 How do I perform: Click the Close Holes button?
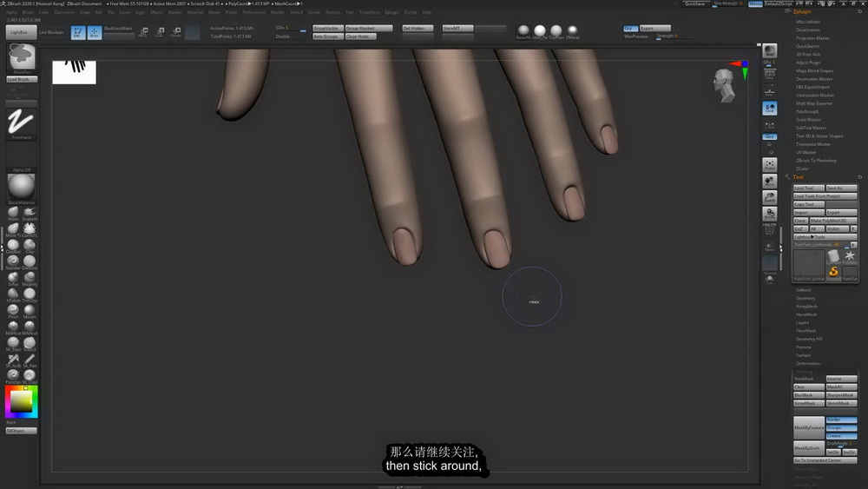[x=360, y=36]
